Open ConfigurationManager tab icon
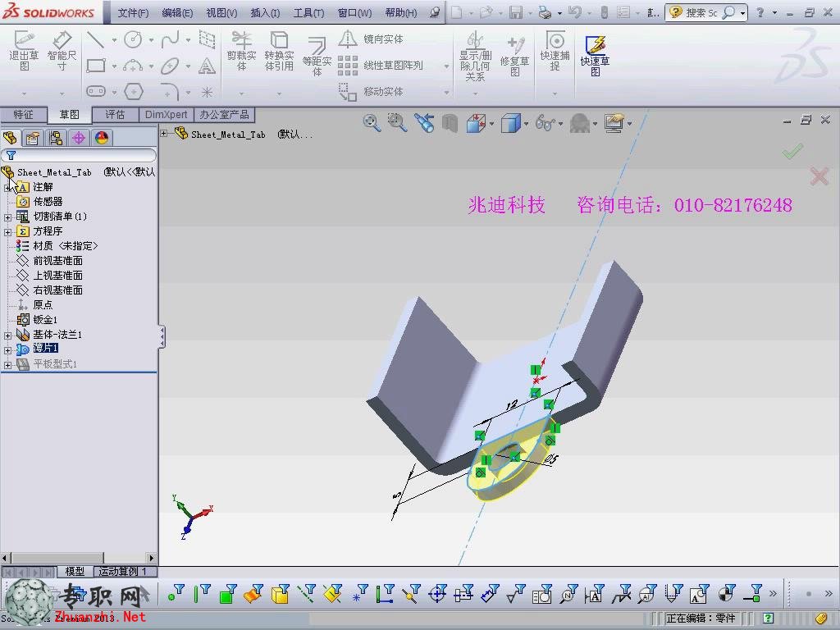 tap(56, 138)
